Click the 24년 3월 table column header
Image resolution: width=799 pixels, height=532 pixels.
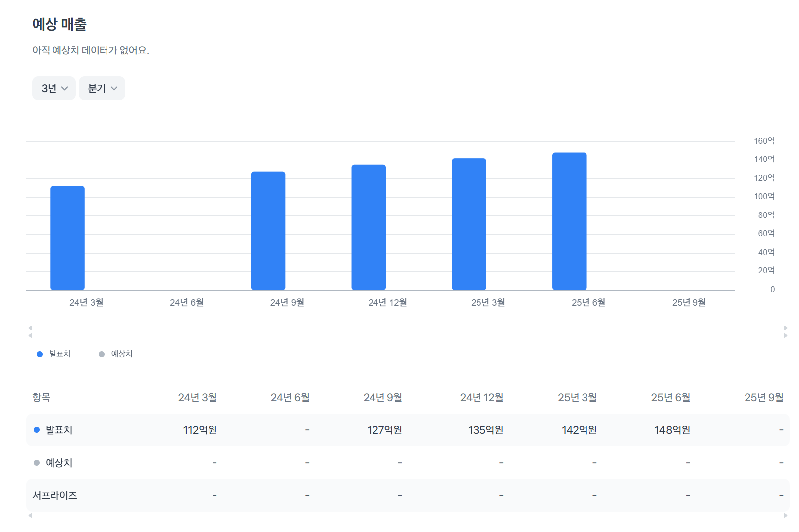[198, 397]
